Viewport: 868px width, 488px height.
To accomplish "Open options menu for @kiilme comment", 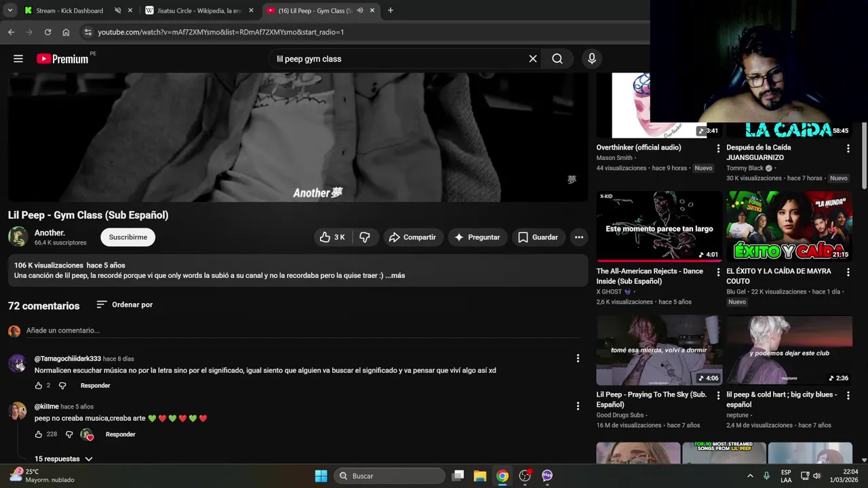I will 578,406.
